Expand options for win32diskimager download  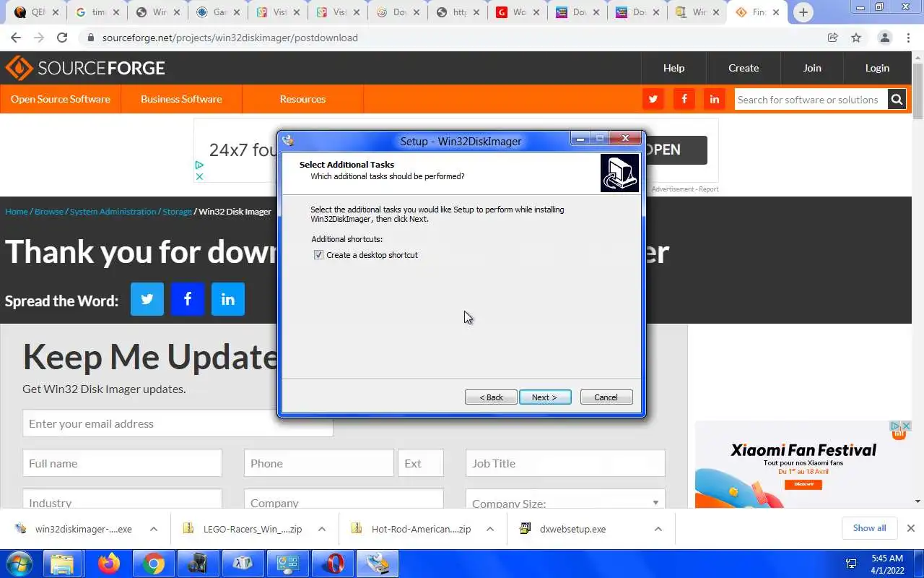point(154,529)
